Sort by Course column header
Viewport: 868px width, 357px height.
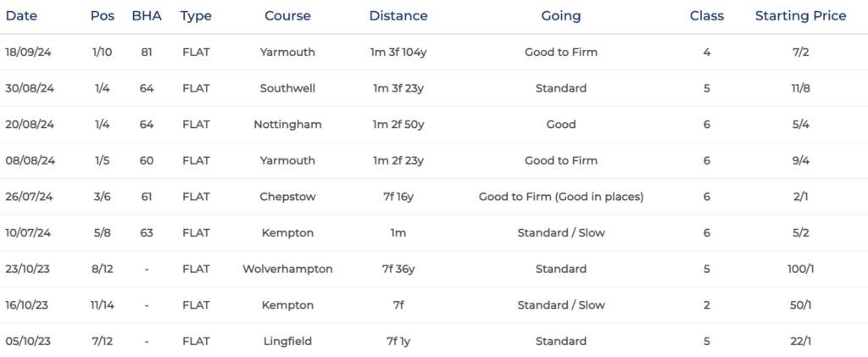(287, 16)
